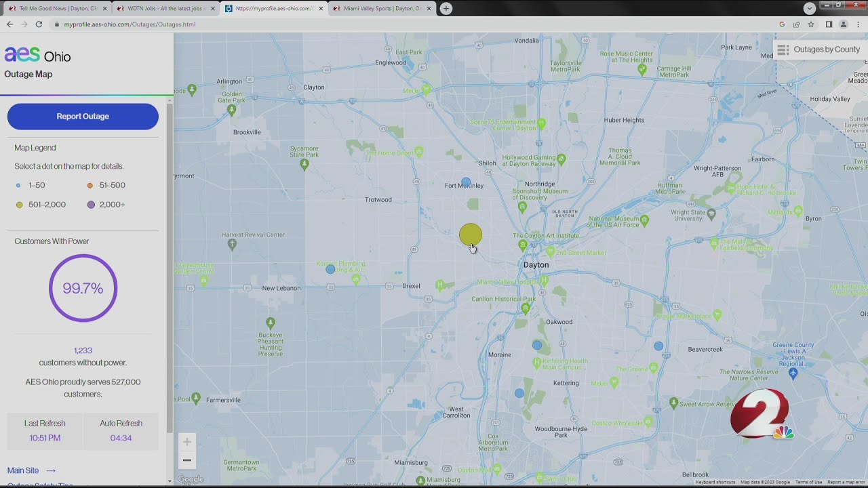Open the Outages by County panel
The height and width of the screenshot is (488, 868).
[x=819, y=49]
